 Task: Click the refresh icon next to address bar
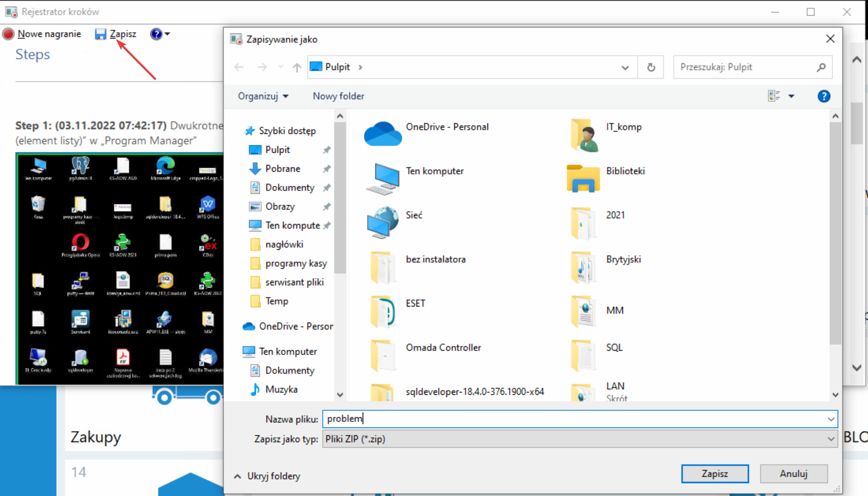tap(651, 68)
